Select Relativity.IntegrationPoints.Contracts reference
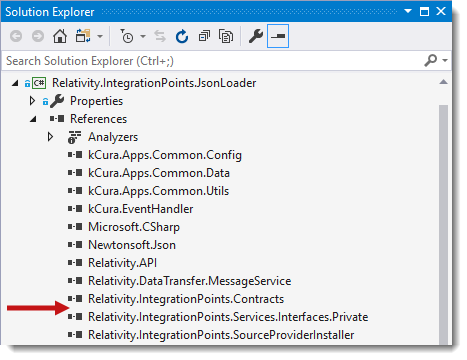 [x=186, y=299]
